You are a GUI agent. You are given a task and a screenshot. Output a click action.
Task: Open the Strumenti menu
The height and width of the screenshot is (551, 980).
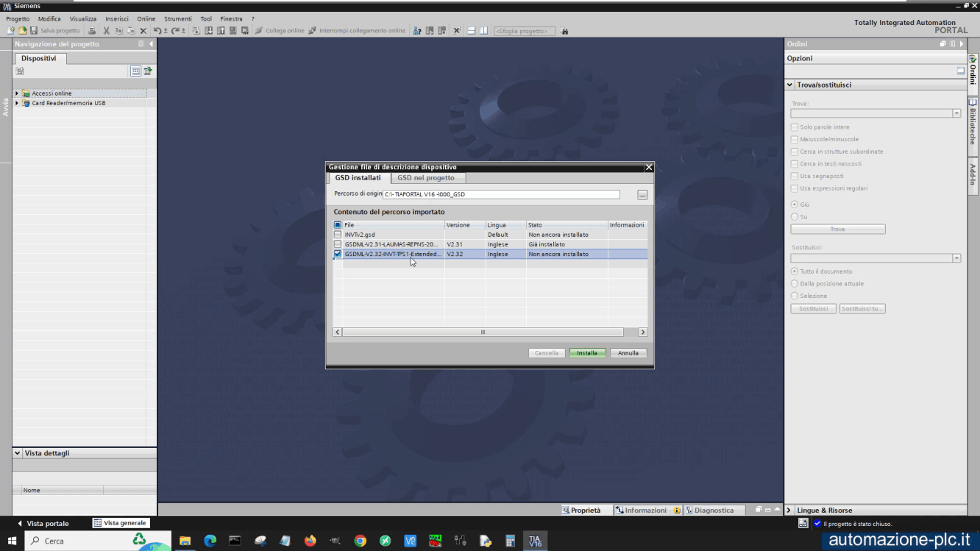(178, 19)
